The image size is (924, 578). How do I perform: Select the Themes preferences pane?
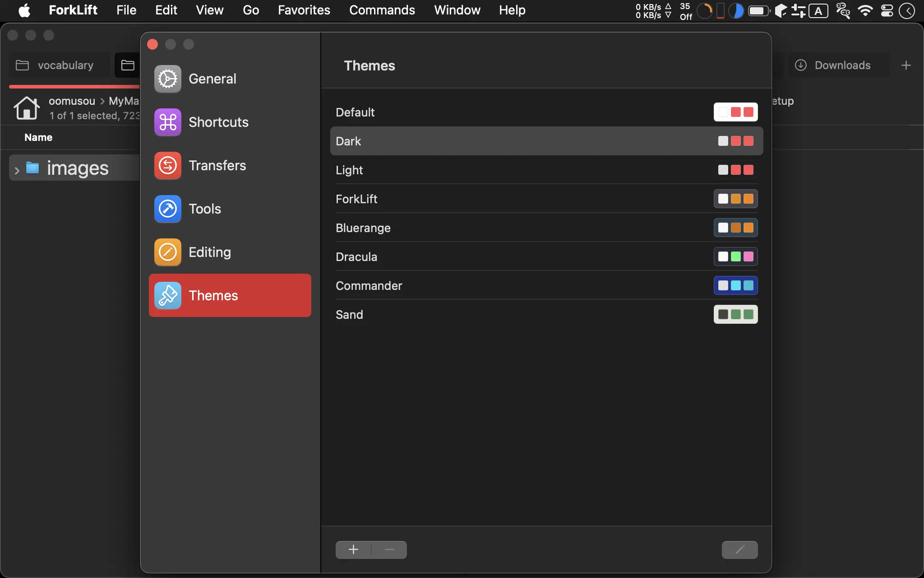230,295
